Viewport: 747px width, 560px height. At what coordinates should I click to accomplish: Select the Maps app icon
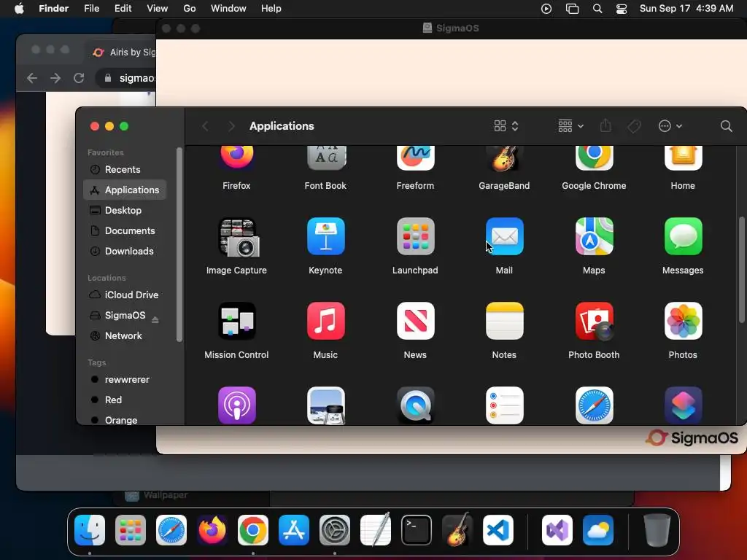coord(594,236)
